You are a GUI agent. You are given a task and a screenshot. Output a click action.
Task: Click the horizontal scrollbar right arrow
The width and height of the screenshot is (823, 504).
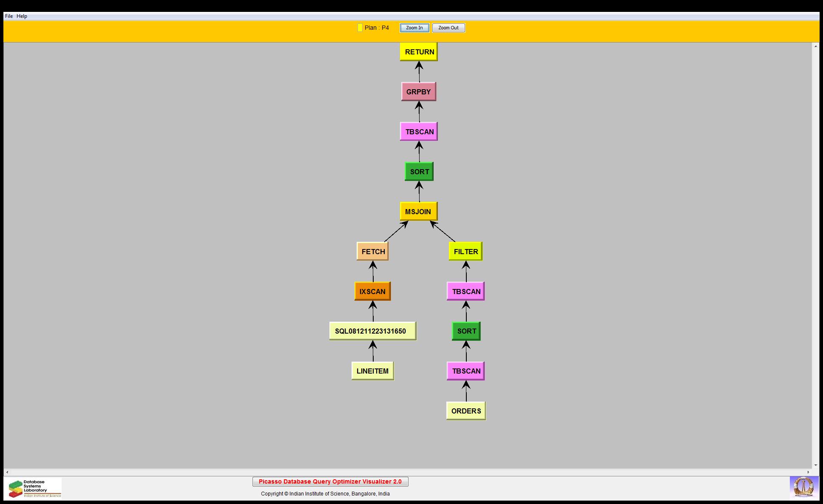[808, 472]
